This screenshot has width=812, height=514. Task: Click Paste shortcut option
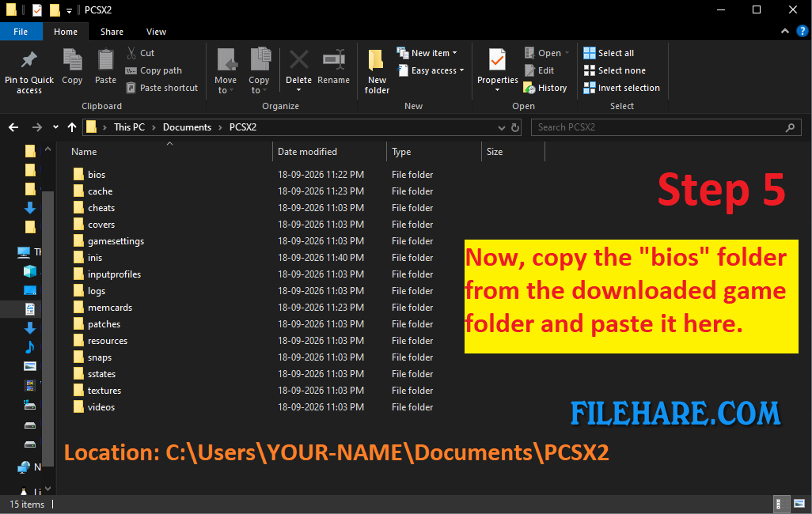point(161,88)
